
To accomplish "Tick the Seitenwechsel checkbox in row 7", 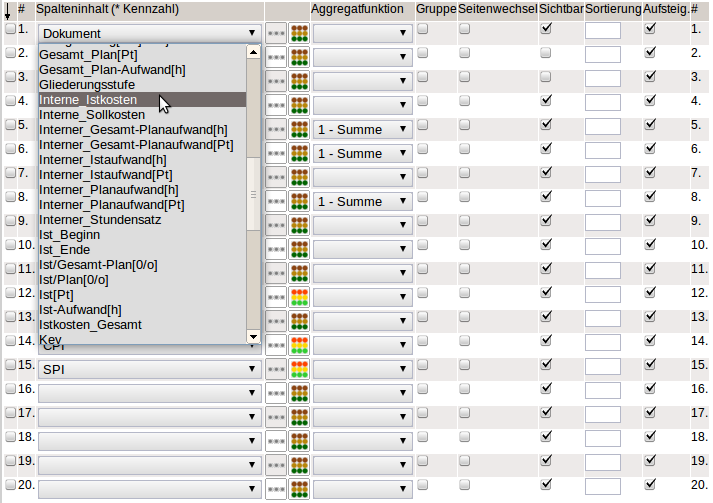I will [465, 173].
